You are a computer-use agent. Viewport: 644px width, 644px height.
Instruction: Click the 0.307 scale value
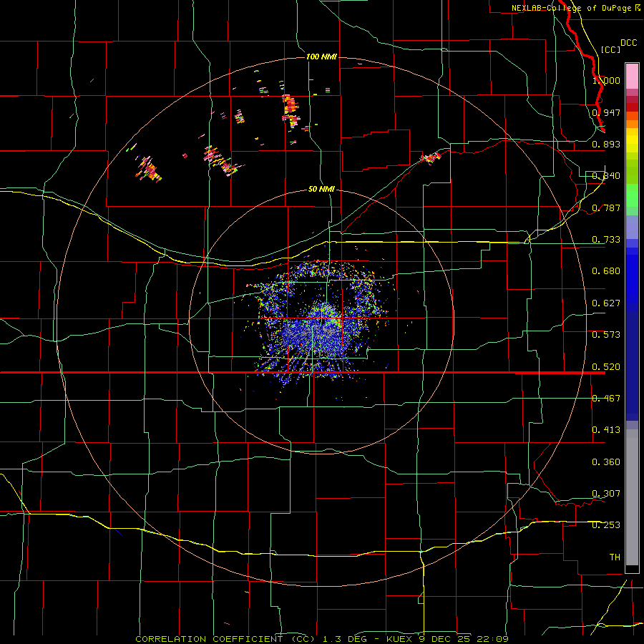pos(606,494)
